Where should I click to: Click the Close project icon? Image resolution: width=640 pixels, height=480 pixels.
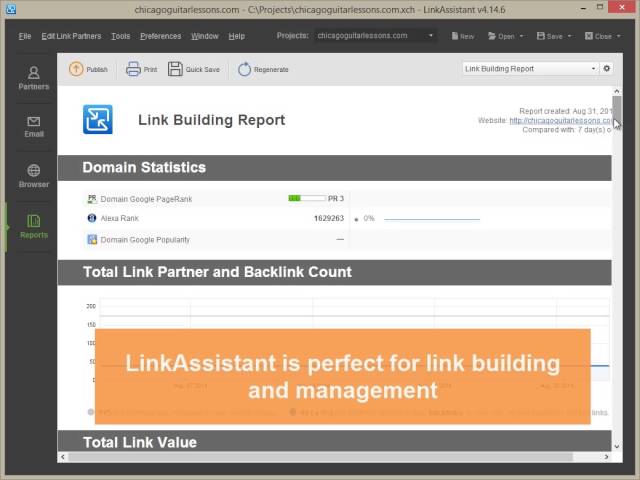(x=589, y=36)
